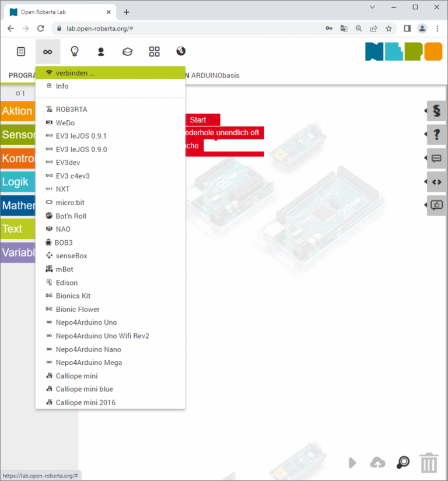This screenshot has height=481, width=448.
Task: Click the trash bin icon
Action: pos(429,463)
